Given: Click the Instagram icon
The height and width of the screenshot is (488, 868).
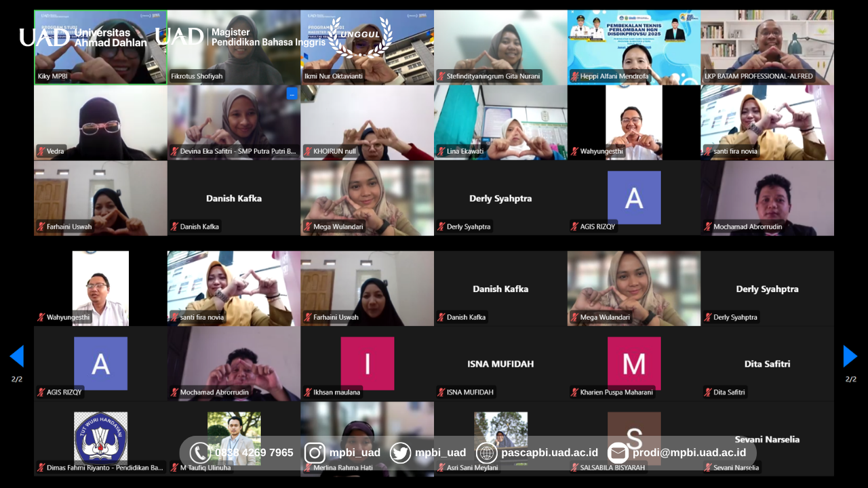Looking at the screenshot, I should point(315,453).
